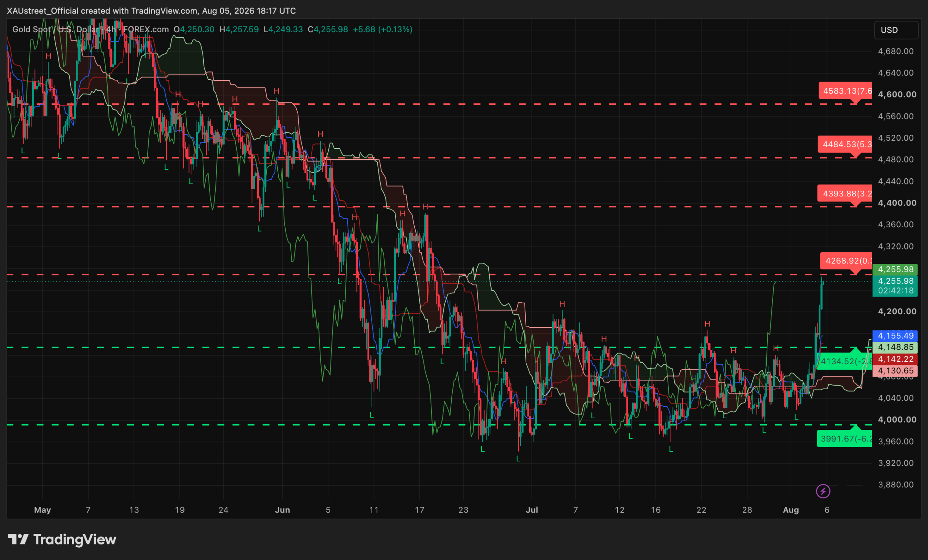Click the open value O4,250.30
This screenshot has height=560, width=928.
tap(194, 29)
